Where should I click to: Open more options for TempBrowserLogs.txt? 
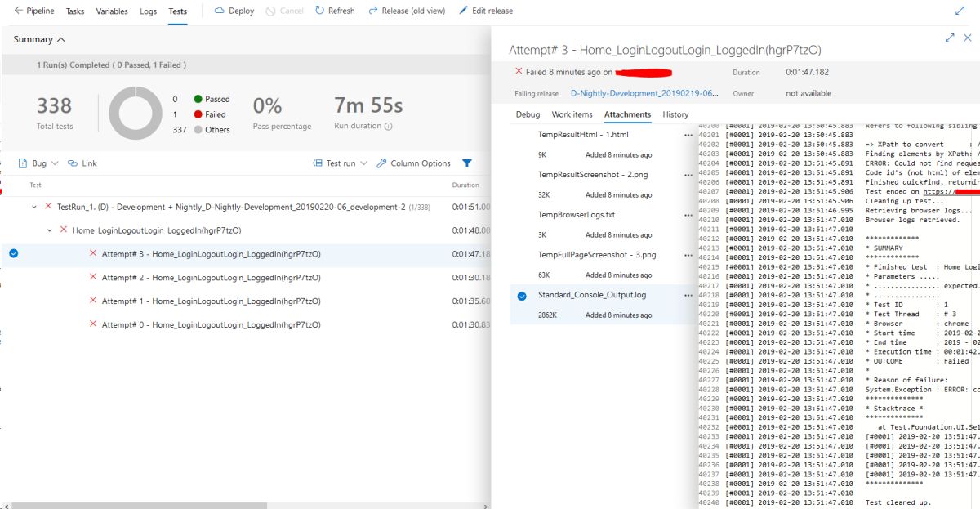(688, 215)
